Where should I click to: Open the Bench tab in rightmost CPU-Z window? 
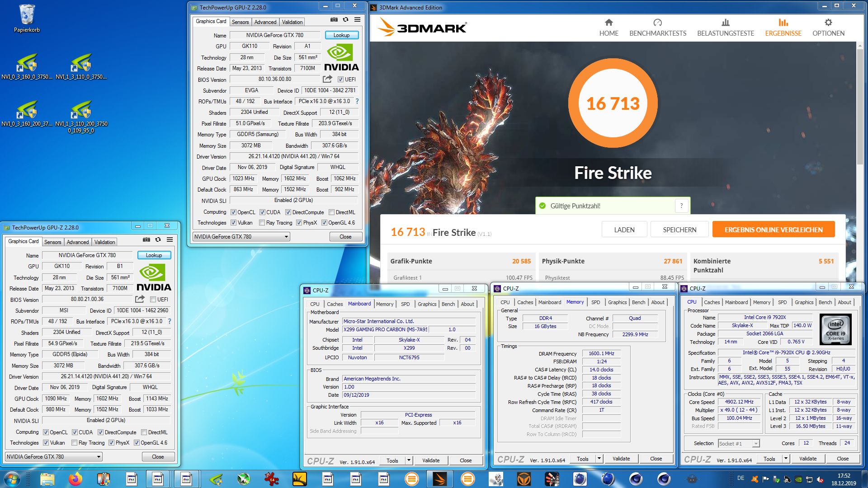(825, 302)
